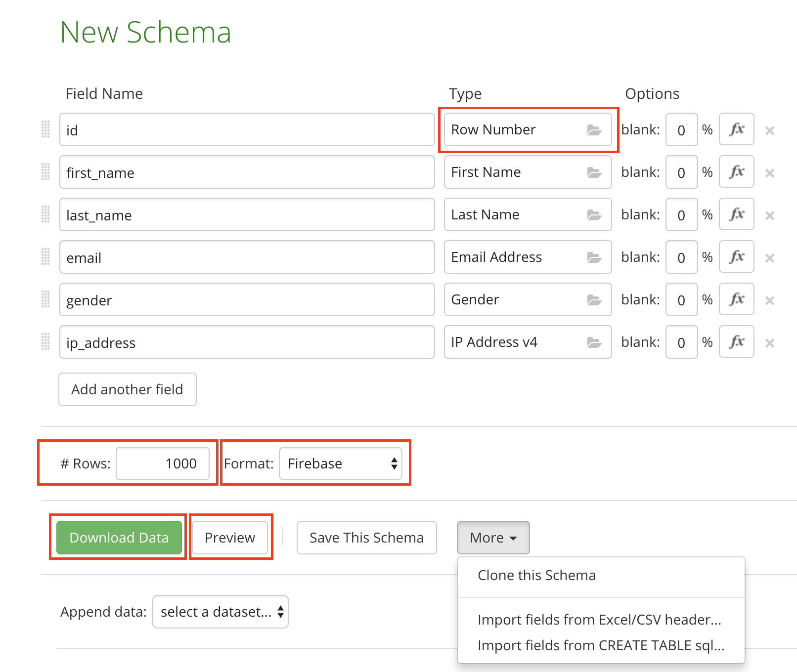Remove the first_name field using X
Screen dimensions: 797x672
(x=769, y=173)
